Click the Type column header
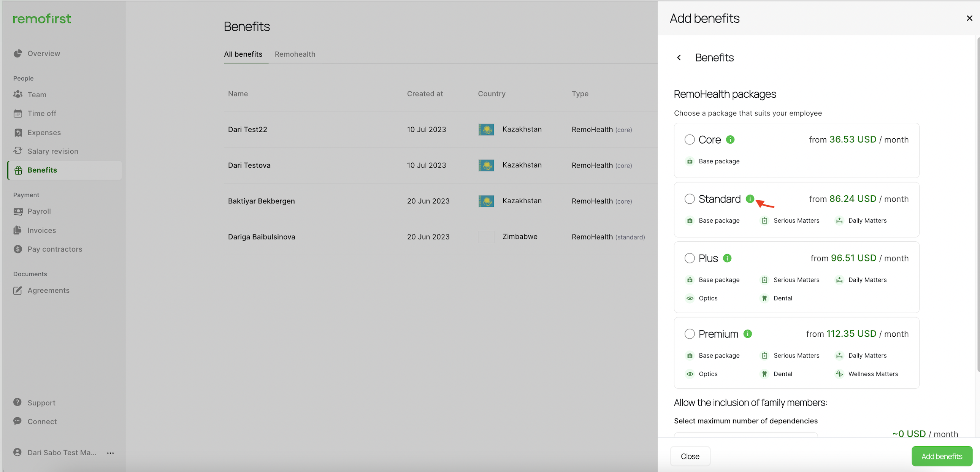This screenshot has width=980, height=472. [x=580, y=93]
